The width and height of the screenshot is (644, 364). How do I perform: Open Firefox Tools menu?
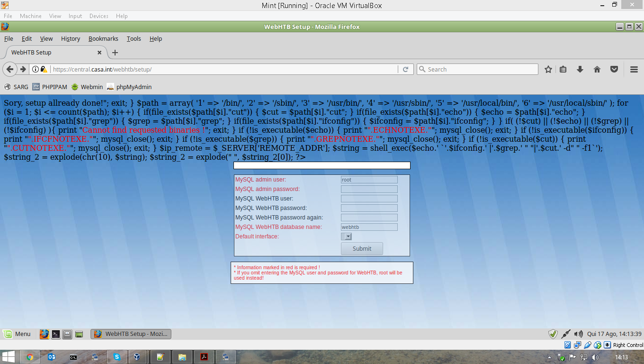[134, 38]
